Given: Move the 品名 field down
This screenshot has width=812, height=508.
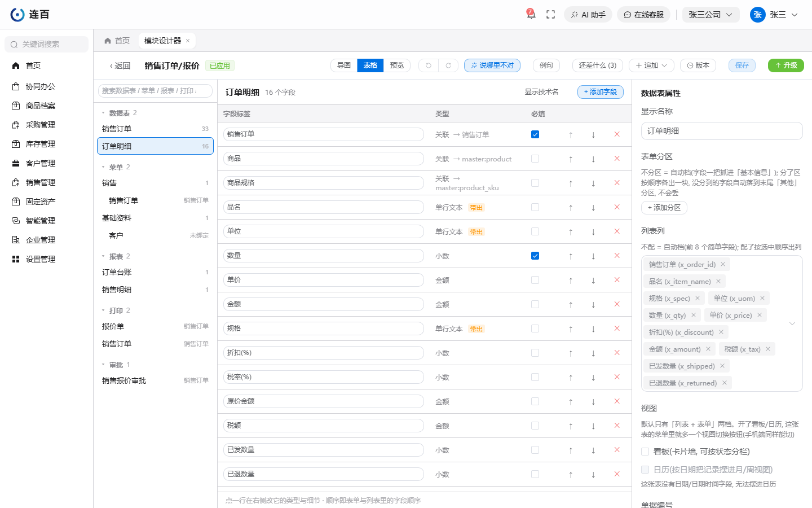Looking at the screenshot, I should [593, 208].
